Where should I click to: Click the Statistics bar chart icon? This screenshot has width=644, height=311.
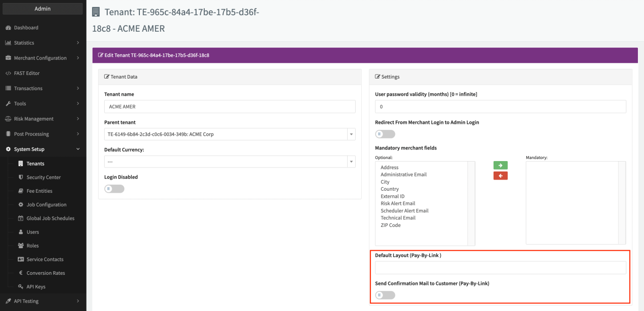point(9,43)
